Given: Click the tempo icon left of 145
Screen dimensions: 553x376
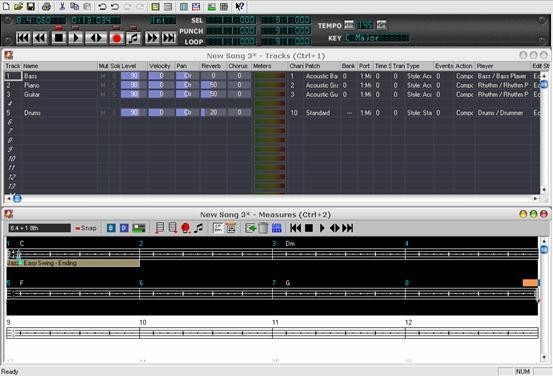Looking at the screenshot, I should 349,24.
